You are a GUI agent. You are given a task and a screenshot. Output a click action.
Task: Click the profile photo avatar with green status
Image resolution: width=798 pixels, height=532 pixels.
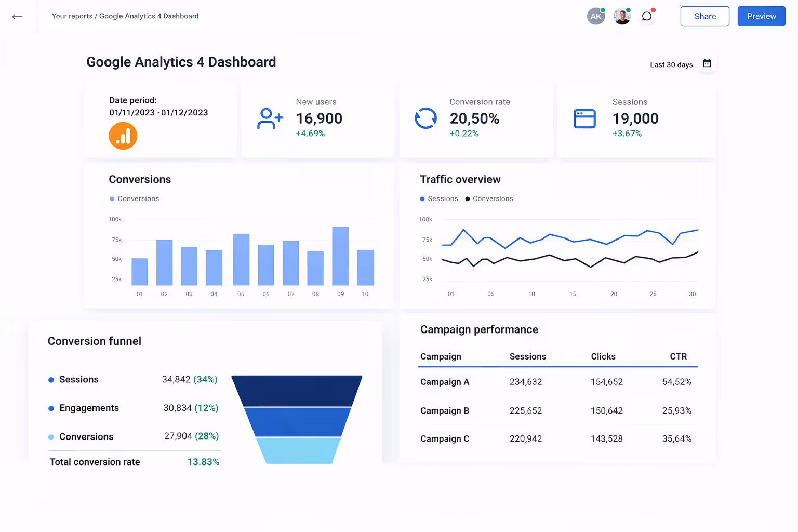[x=621, y=16]
